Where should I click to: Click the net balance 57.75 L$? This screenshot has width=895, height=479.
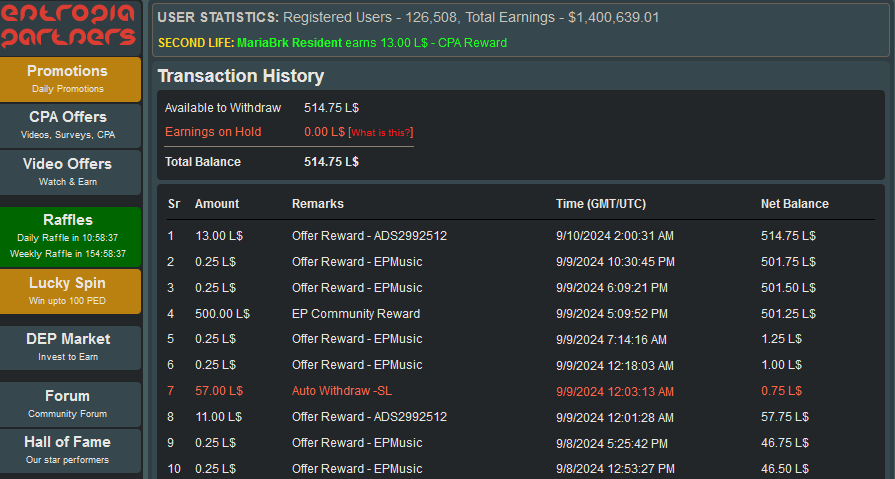pos(785,417)
